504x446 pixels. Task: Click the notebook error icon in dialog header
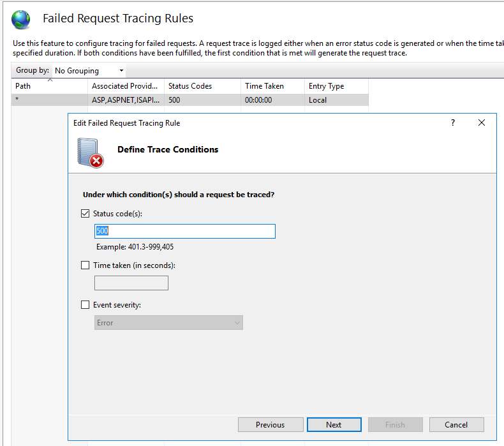click(91, 153)
